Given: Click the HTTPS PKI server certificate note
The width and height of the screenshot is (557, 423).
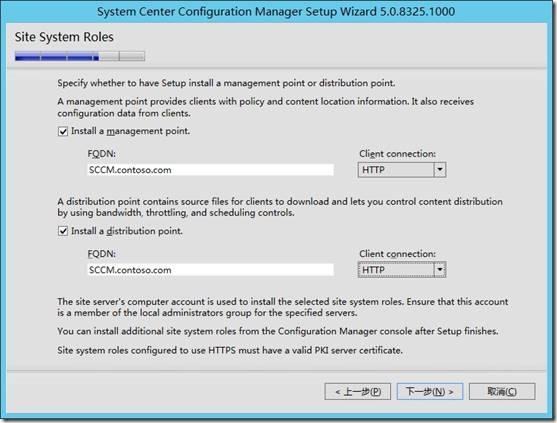Looking at the screenshot, I should (x=230, y=351).
